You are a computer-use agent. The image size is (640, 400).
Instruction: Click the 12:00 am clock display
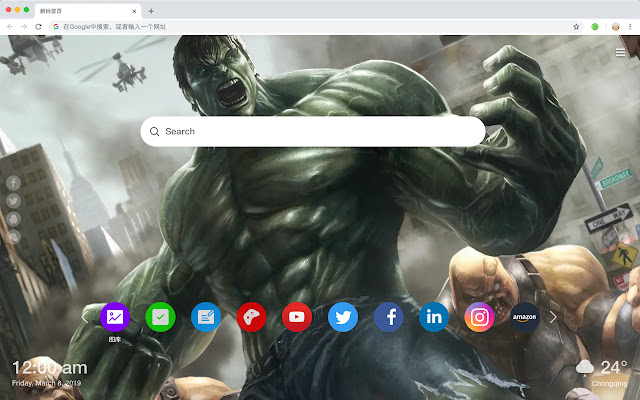(x=50, y=368)
